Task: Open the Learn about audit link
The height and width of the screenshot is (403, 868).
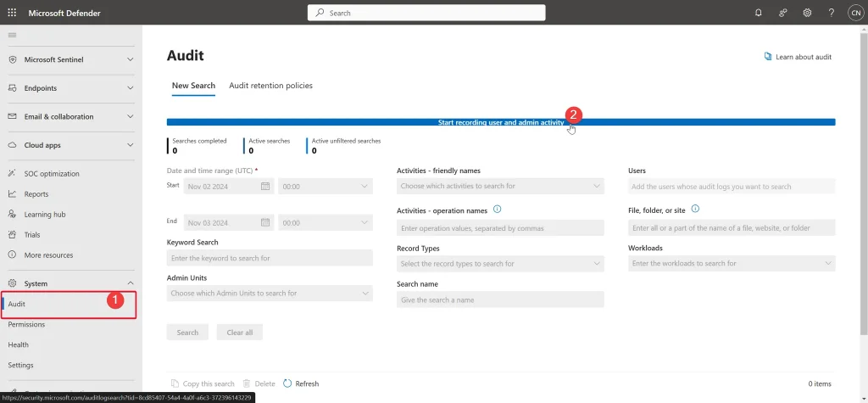Action: 798,57
